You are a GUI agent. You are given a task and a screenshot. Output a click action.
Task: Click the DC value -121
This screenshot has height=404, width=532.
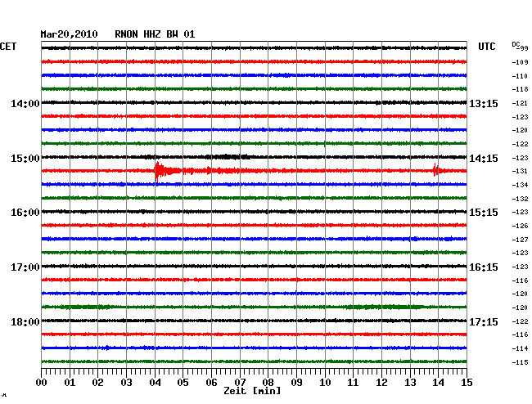tap(520, 103)
